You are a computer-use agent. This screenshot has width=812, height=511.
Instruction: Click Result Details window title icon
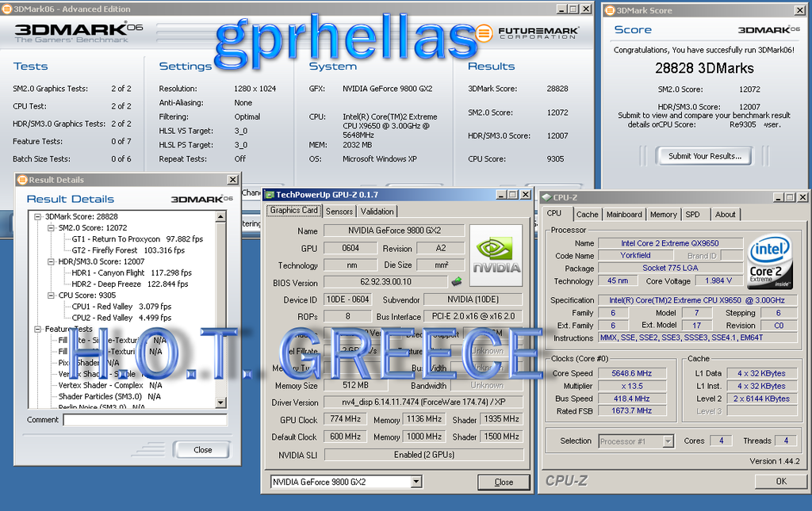point(21,180)
